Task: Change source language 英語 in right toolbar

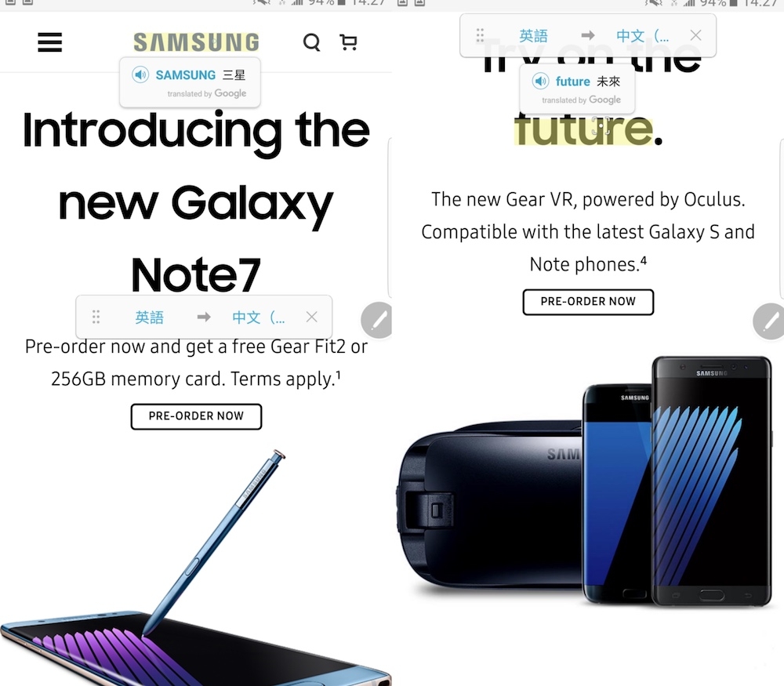Action: point(533,35)
